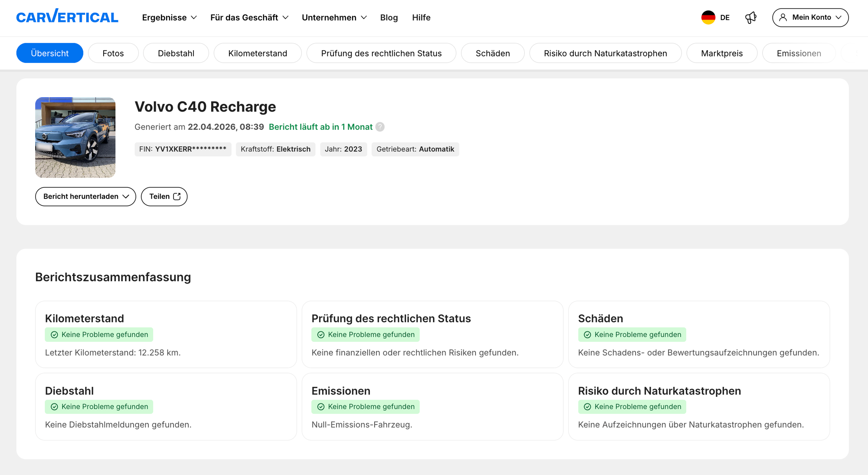Image resolution: width=868 pixels, height=475 pixels.
Task: Select the Schäden tab
Action: (x=493, y=53)
